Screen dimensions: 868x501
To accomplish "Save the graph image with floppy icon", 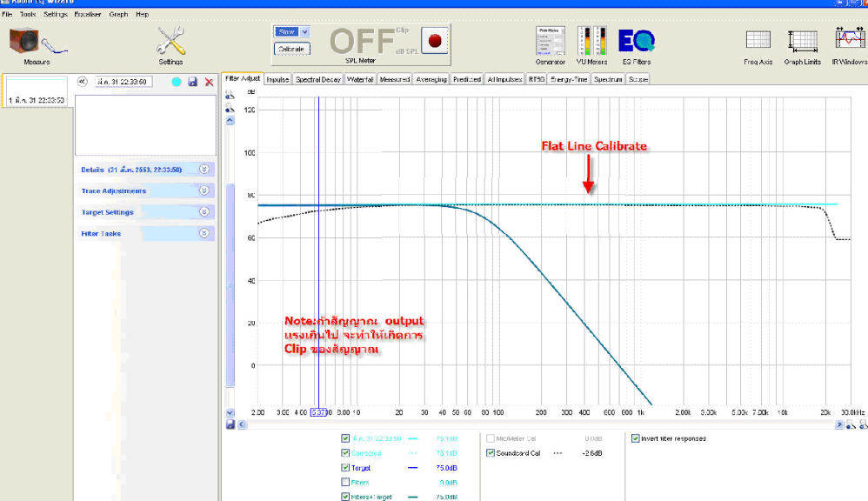I will coord(230,424).
